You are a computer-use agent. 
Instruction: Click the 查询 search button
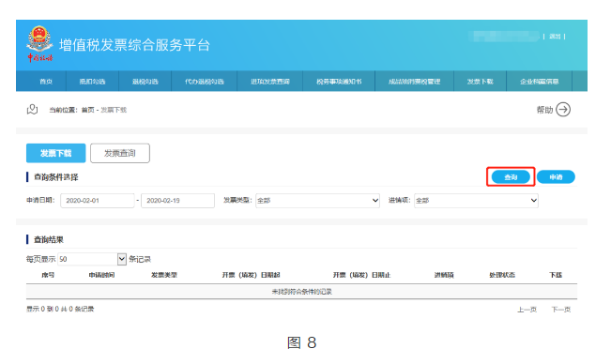[511, 177]
